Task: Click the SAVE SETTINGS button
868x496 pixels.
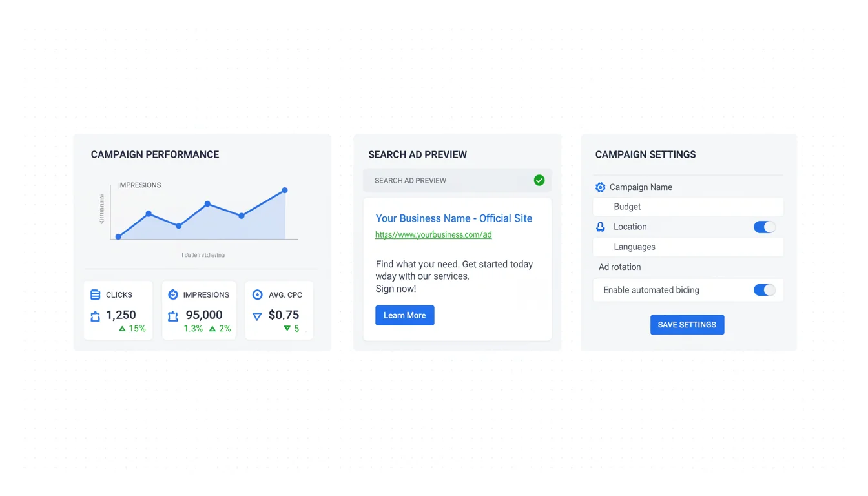Action: [x=687, y=325]
